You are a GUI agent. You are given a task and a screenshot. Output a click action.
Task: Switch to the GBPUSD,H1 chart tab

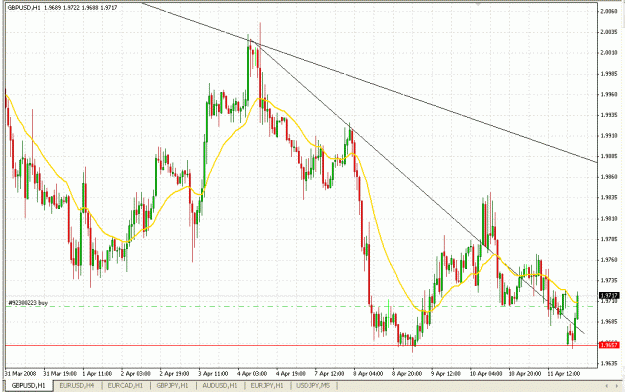click(29, 386)
